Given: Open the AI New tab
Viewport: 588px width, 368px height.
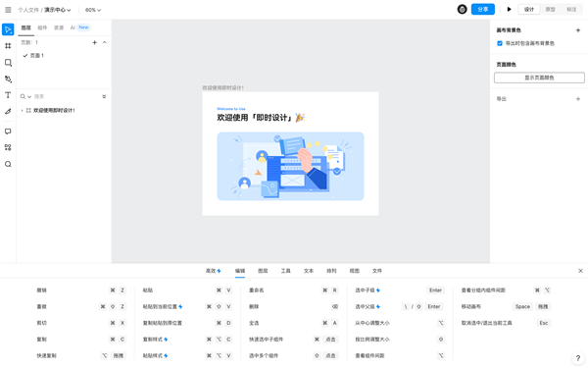Looking at the screenshot, I should [80, 27].
